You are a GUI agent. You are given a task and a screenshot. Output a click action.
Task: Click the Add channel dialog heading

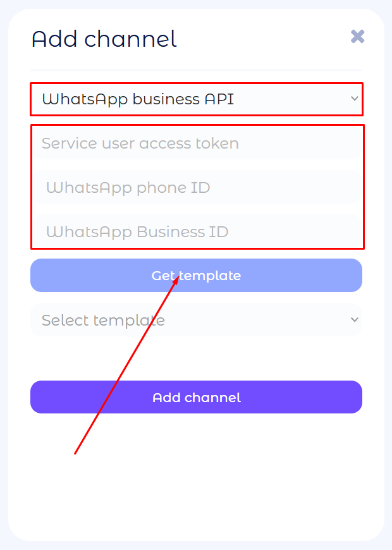[x=104, y=39]
